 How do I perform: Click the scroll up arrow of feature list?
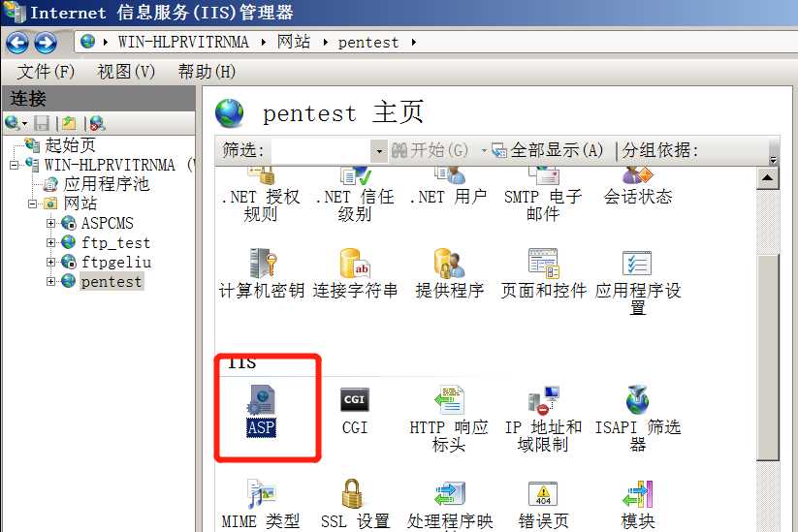pos(768,178)
